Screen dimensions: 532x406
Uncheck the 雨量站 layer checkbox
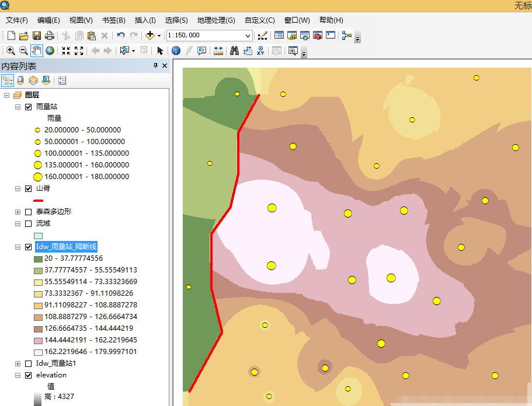pyautogui.click(x=29, y=107)
